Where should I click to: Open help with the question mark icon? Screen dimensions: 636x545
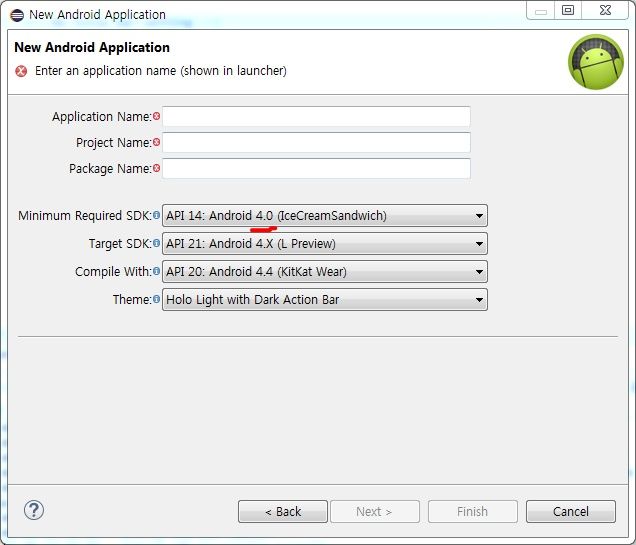(x=34, y=510)
